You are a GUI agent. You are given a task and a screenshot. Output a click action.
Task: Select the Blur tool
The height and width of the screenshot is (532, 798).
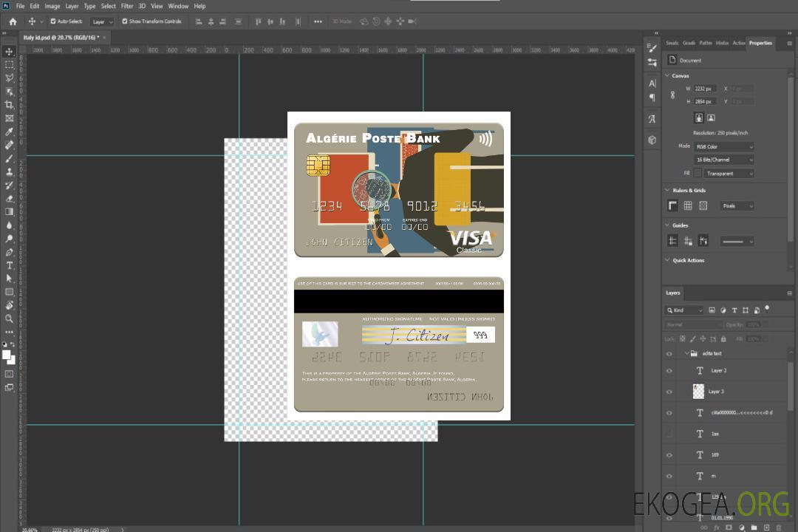(x=9, y=225)
